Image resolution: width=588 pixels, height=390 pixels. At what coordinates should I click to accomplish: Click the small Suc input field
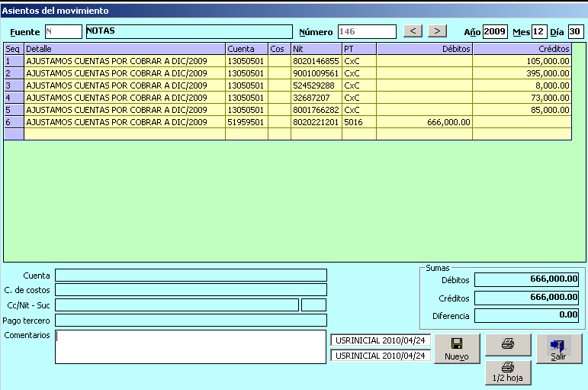coord(313,305)
